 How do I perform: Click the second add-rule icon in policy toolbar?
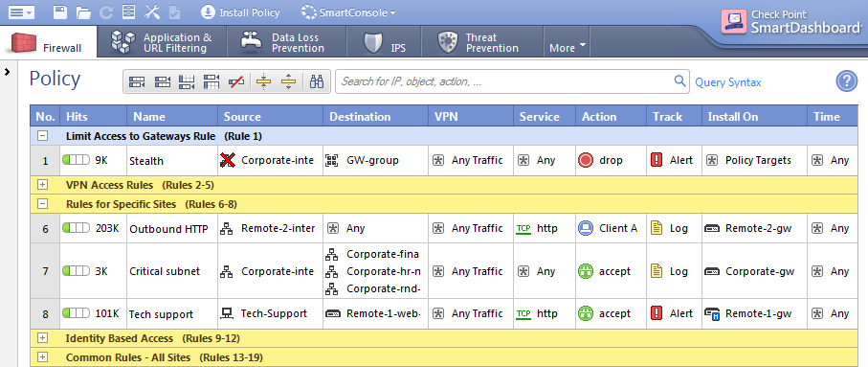[x=162, y=82]
